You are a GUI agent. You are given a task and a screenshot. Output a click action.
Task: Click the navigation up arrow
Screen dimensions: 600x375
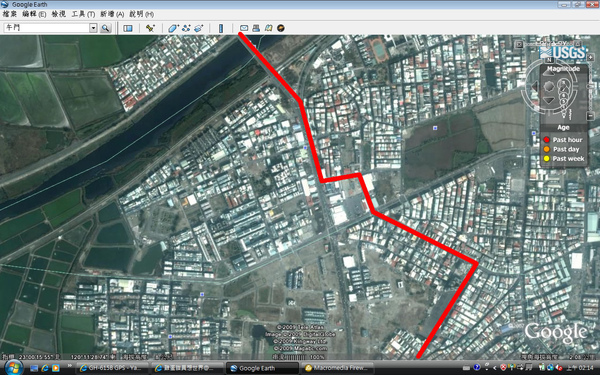548,73
